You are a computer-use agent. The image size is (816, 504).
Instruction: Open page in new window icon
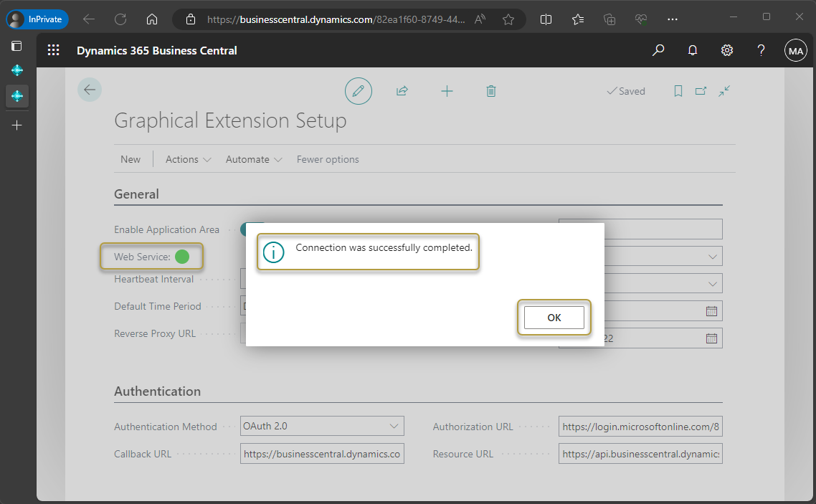tap(701, 91)
